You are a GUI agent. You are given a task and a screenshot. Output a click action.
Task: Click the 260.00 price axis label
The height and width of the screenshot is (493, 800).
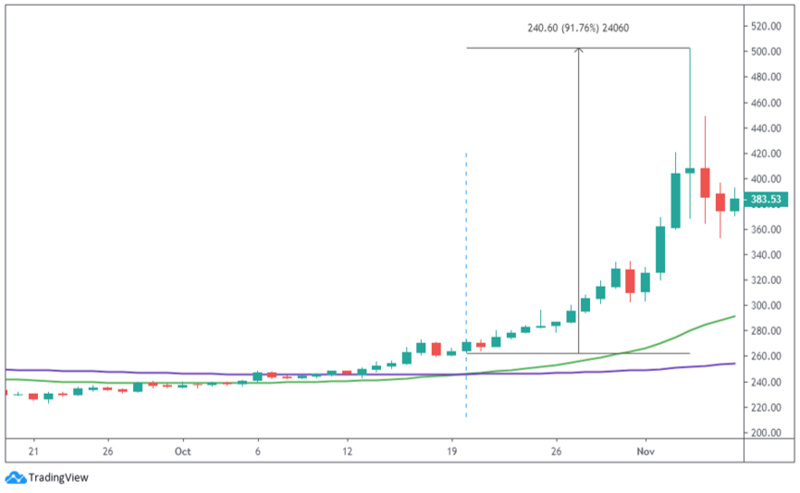click(766, 356)
